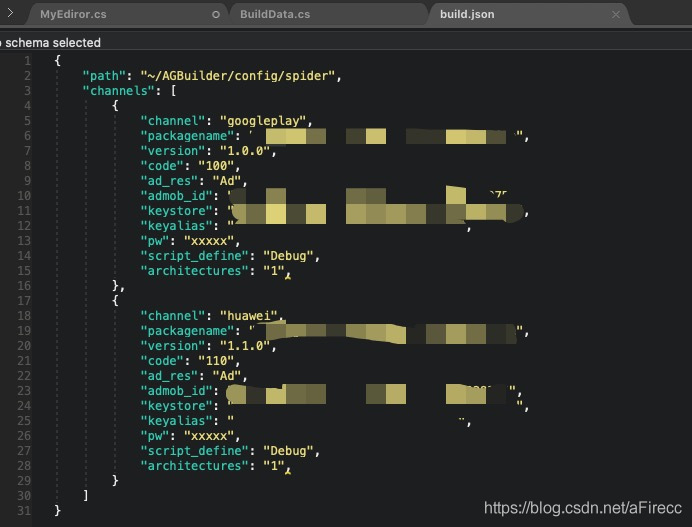
Task: Click the "architectures" key on line 28
Action: coord(195,466)
